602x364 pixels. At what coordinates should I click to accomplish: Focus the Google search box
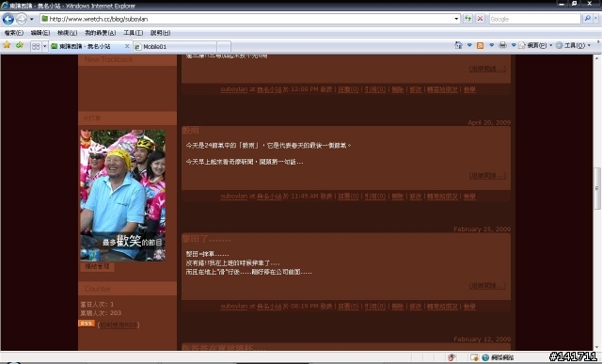pos(535,19)
